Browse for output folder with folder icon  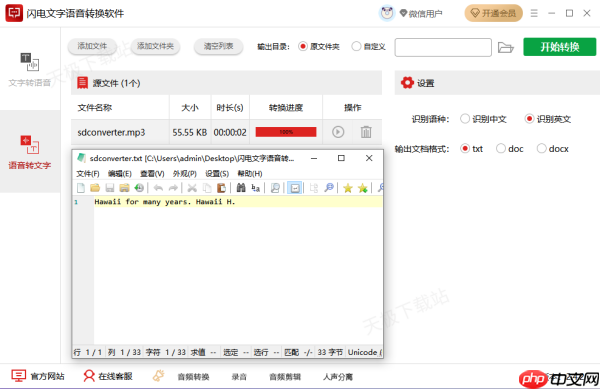coord(505,47)
